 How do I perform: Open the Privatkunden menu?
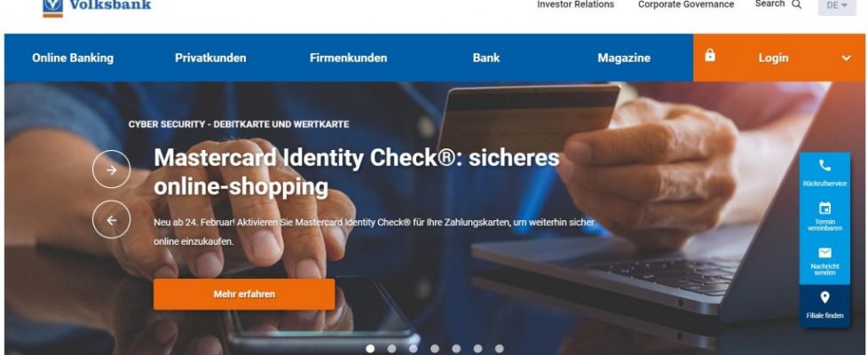click(210, 59)
